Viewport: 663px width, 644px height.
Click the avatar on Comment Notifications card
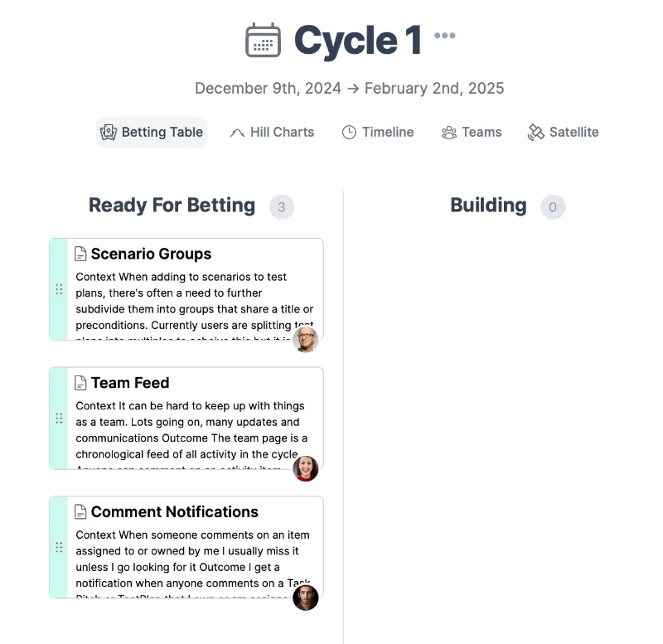(305, 598)
